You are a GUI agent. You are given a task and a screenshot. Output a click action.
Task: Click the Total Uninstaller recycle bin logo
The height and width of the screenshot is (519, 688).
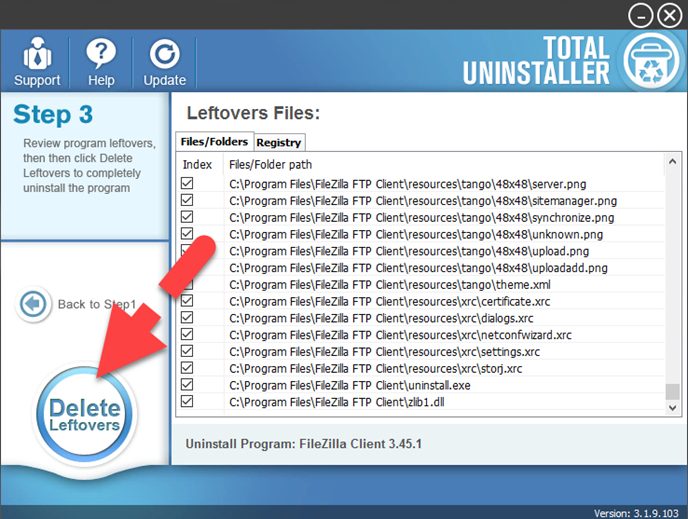[x=651, y=61]
